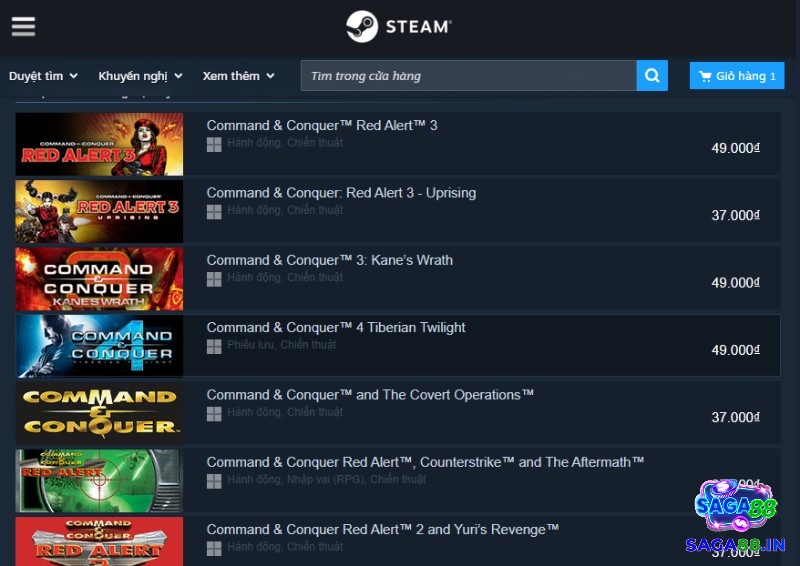The width and height of the screenshot is (800, 566).
Task: Click the Steam logo
Action: 398,27
